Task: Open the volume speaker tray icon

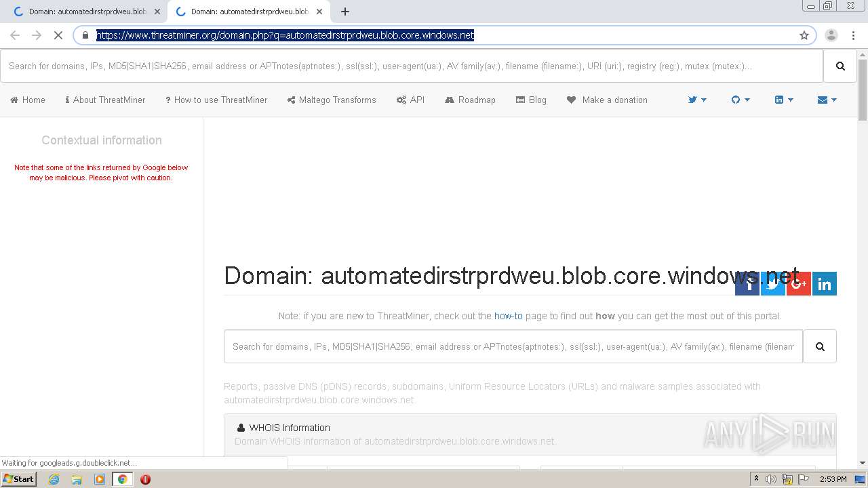Action: [771, 479]
